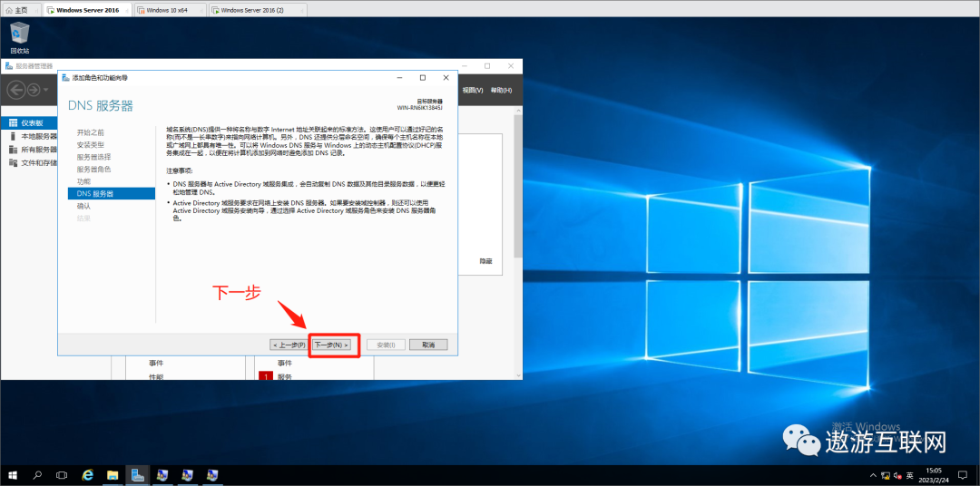980x486 pixels.
Task: Select 所有服务器 in the Server Manager sidebar
Action: pyautogui.click(x=31, y=150)
